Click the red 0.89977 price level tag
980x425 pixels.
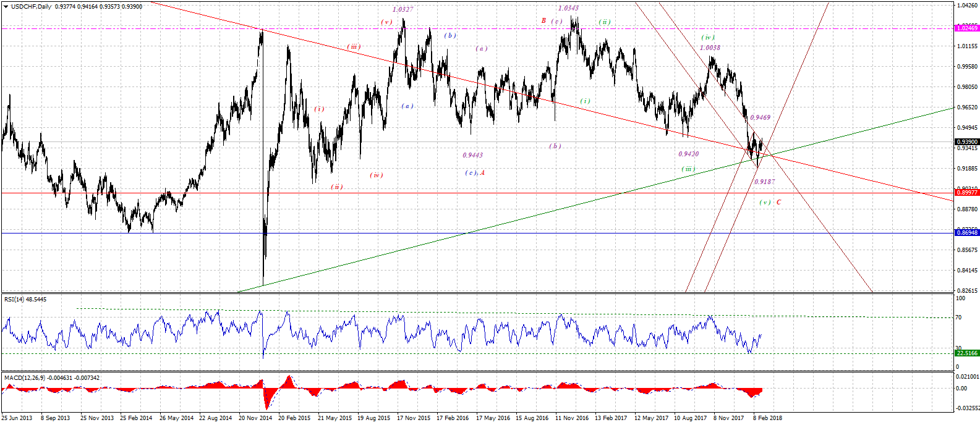(x=967, y=193)
